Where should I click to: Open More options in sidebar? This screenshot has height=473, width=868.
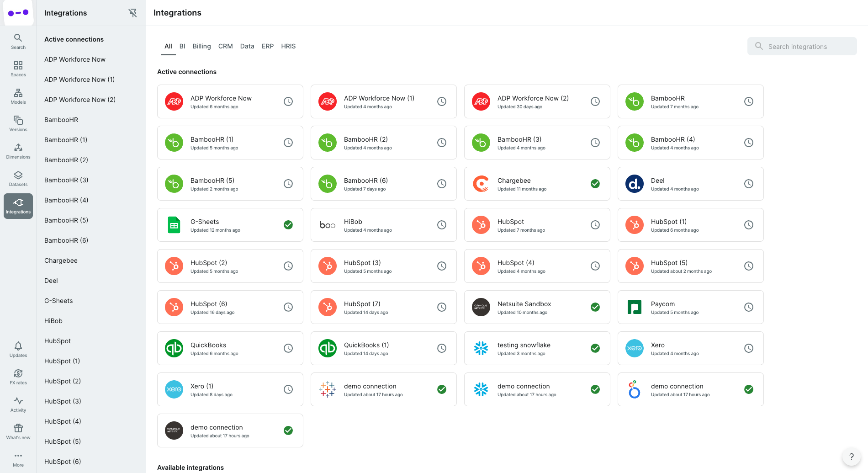(18, 459)
